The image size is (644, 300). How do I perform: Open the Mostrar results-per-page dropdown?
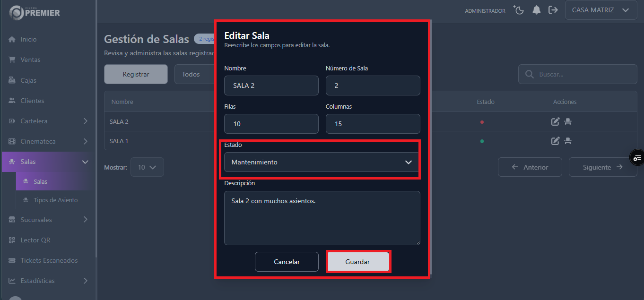[x=147, y=167]
